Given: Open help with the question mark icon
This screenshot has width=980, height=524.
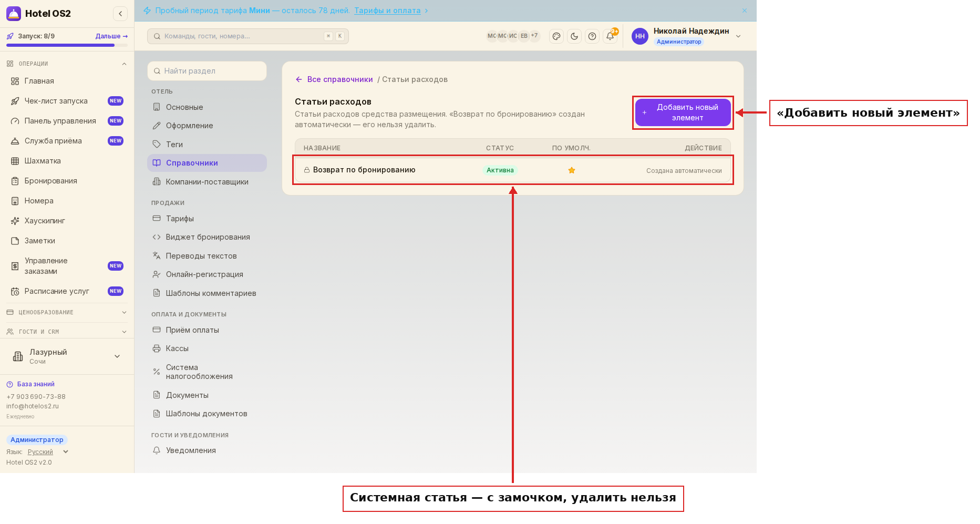Looking at the screenshot, I should pos(592,36).
